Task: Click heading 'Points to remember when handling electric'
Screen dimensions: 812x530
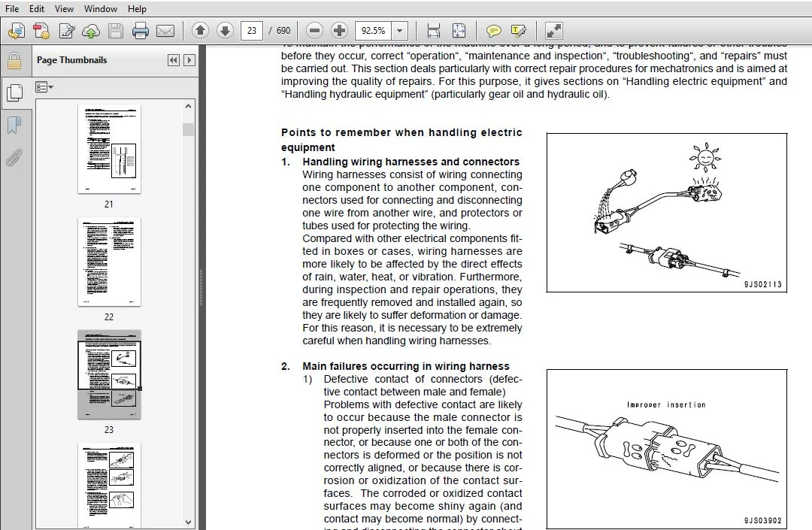Action: point(401,132)
